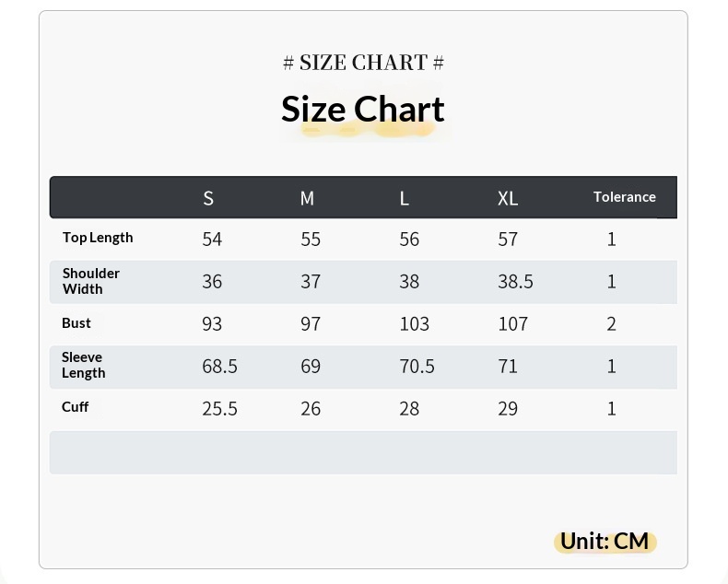Click the 'Cuff' row label
Image resolution: width=728 pixels, height=584 pixels.
(76, 407)
